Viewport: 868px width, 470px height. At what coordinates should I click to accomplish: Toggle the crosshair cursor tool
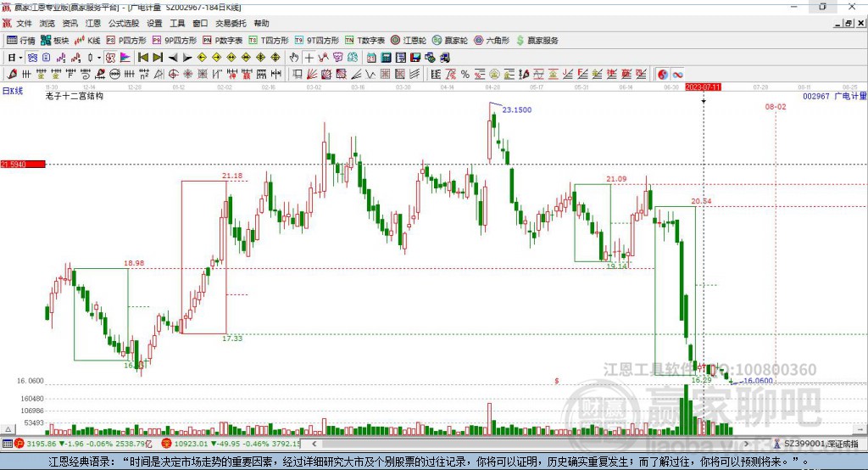coord(309,58)
